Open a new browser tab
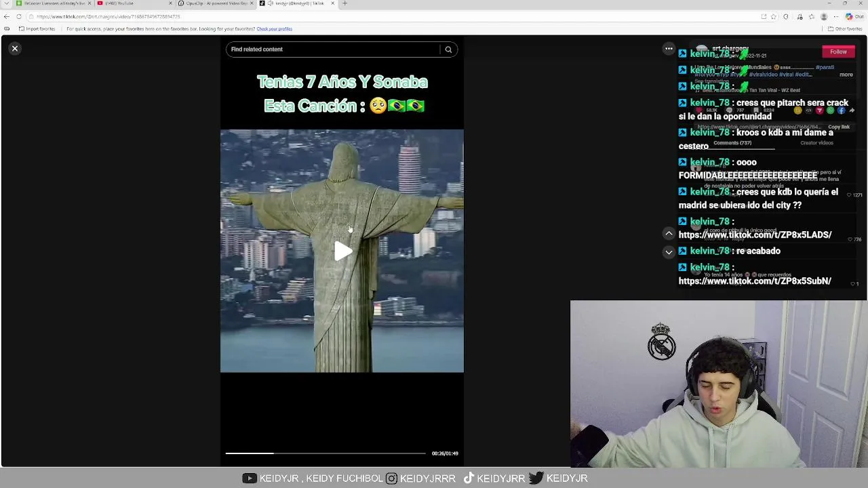This screenshot has width=868, height=488. point(344,3)
